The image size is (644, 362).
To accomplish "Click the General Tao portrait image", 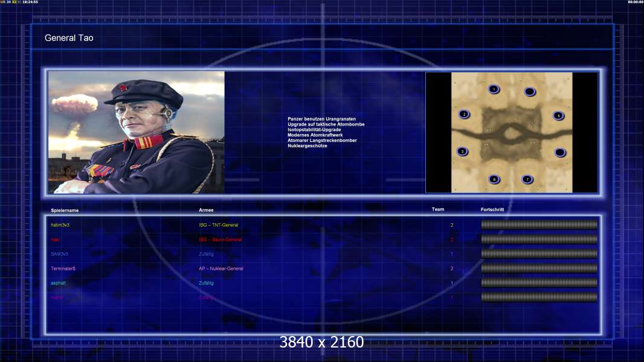I will tap(137, 132).
